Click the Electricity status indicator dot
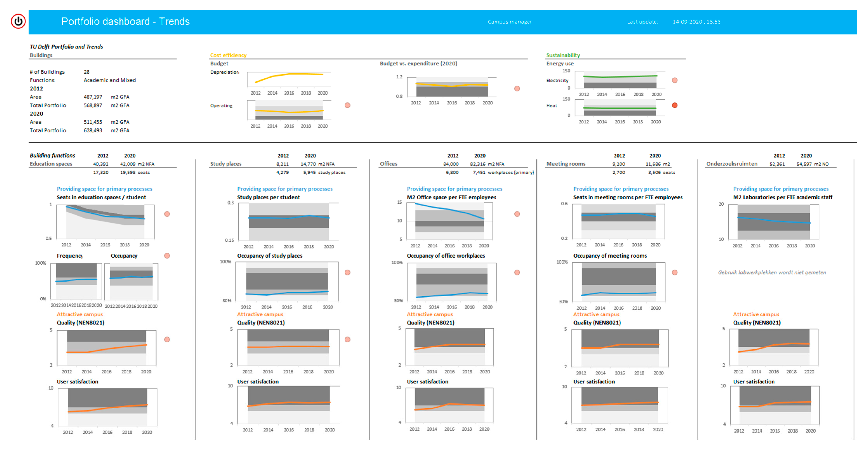Screen dimensions: 868x452 click(x=675, y=80)
